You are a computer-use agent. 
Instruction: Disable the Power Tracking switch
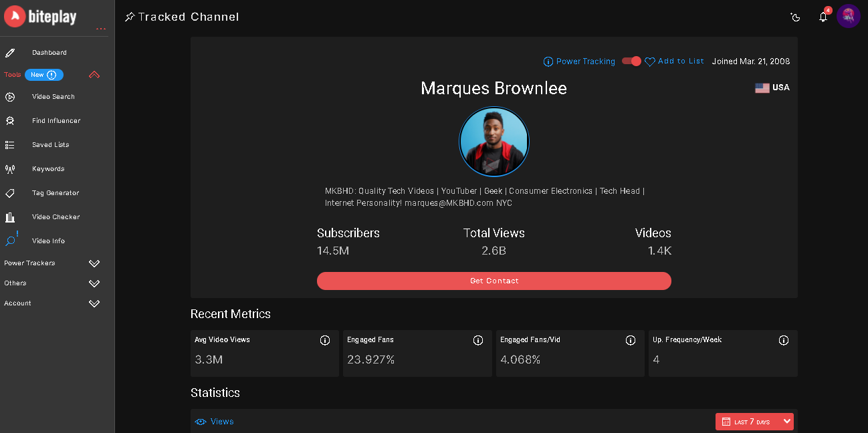tap(631, 61)
